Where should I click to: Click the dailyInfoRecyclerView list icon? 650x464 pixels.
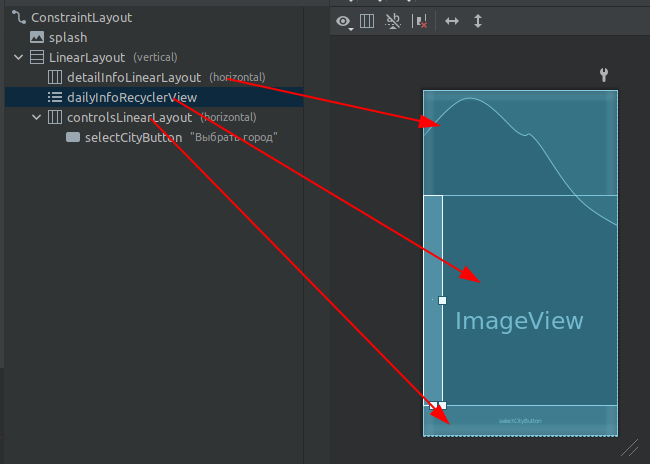[54, 97]
